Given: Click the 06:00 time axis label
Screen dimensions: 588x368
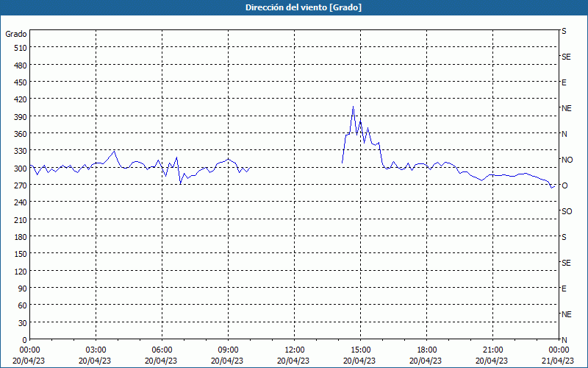Looking at the screenshot, I should tap(162, 350).
